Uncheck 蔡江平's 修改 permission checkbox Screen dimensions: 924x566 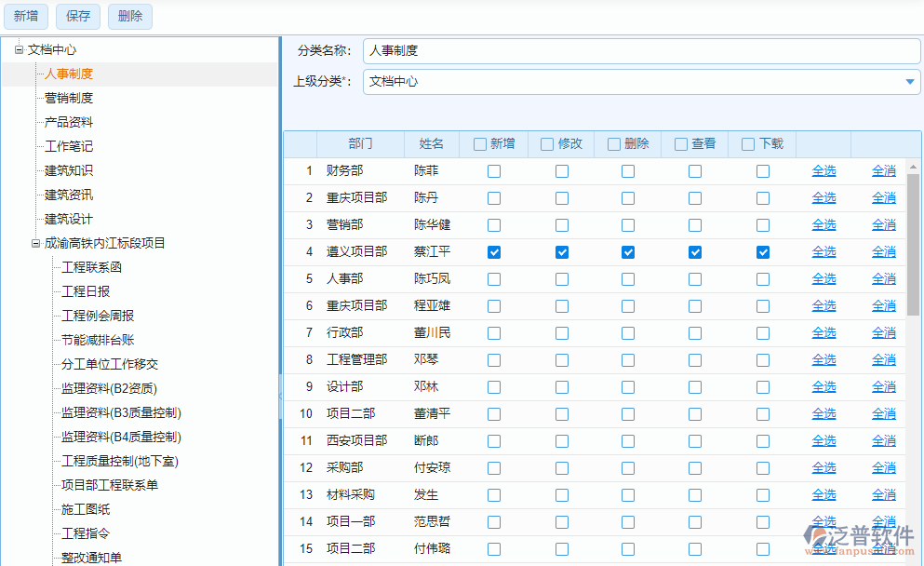point(562,252)
